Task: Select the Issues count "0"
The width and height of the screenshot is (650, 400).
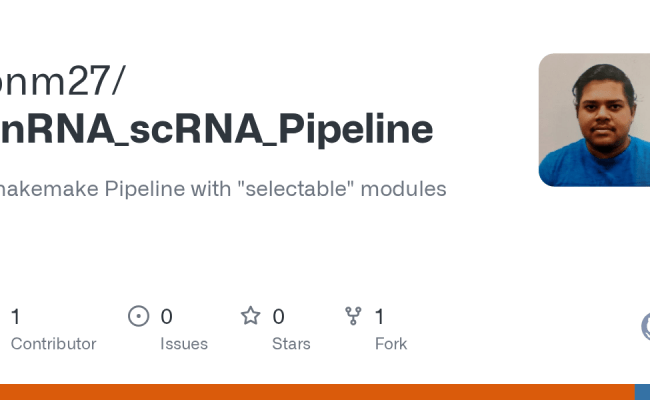Action: pos(166,317)
